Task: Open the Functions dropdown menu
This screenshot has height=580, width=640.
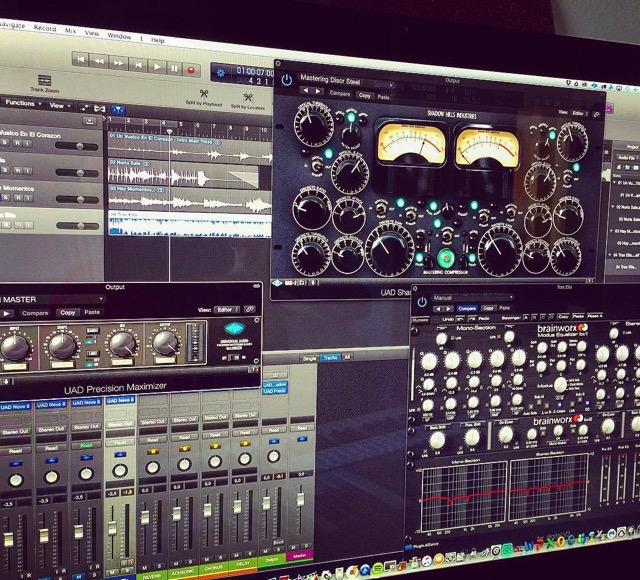Action: click(x=23, y=103)
